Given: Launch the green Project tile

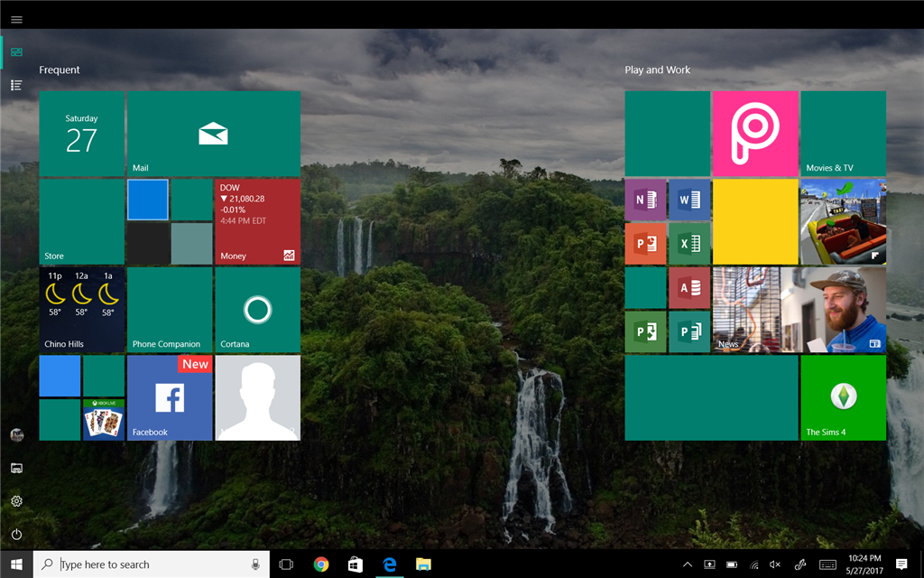Looking at the screenshot, I should point(646,332).
